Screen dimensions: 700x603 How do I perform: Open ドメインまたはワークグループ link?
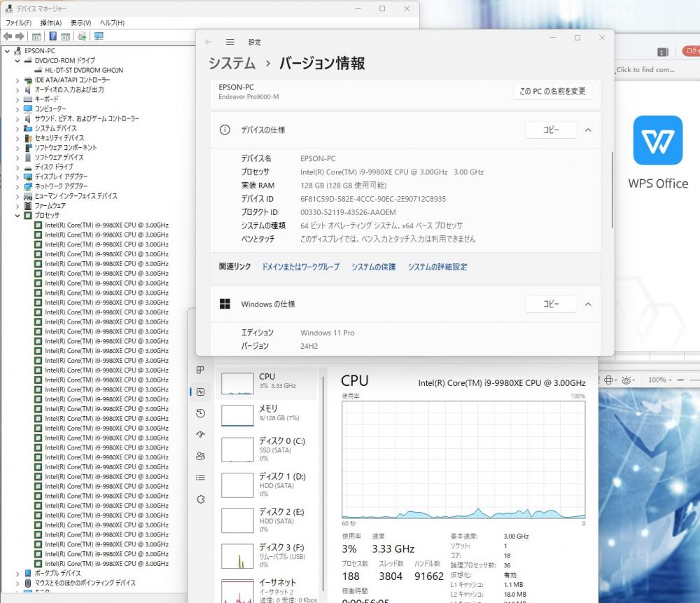click(x=300, y=267)
